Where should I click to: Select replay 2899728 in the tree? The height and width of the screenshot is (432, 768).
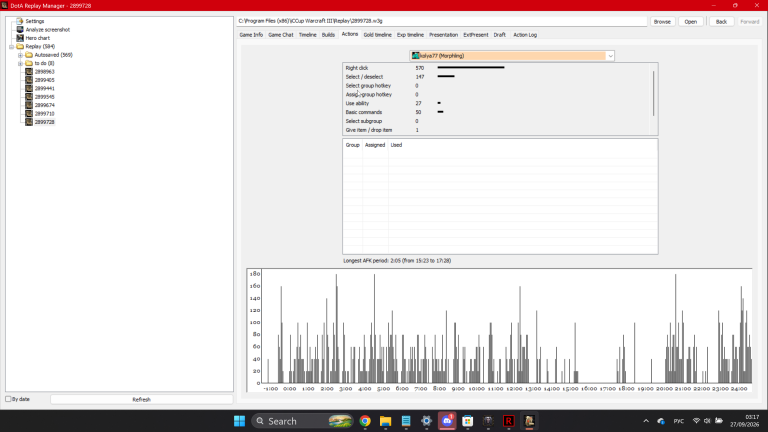pos(44,122)
